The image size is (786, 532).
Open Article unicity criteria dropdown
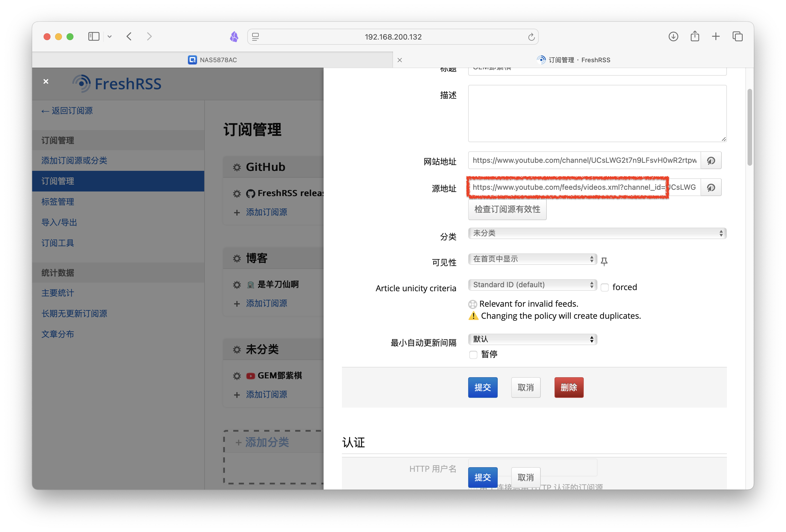pyautogui.click(x=532, y=285)
